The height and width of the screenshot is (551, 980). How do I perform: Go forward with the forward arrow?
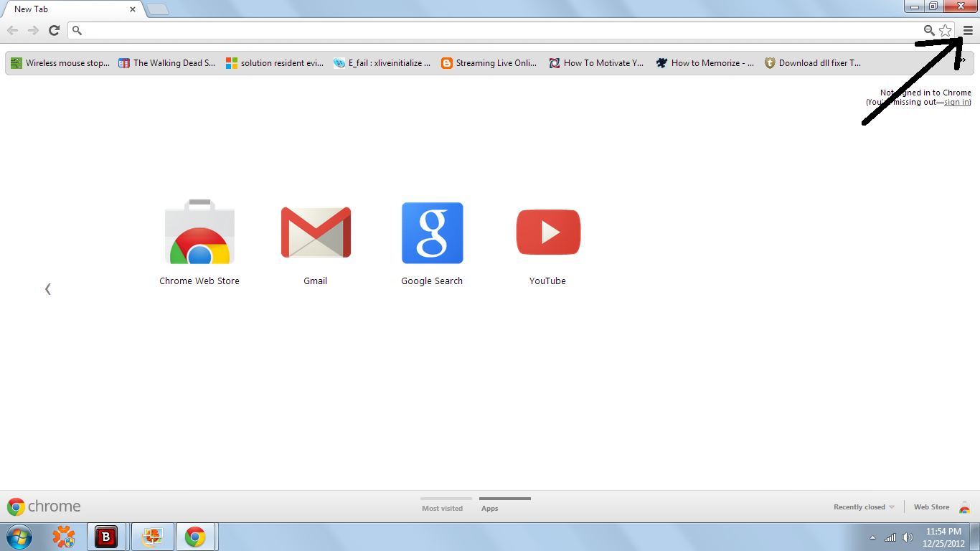[x=33, y=30]
